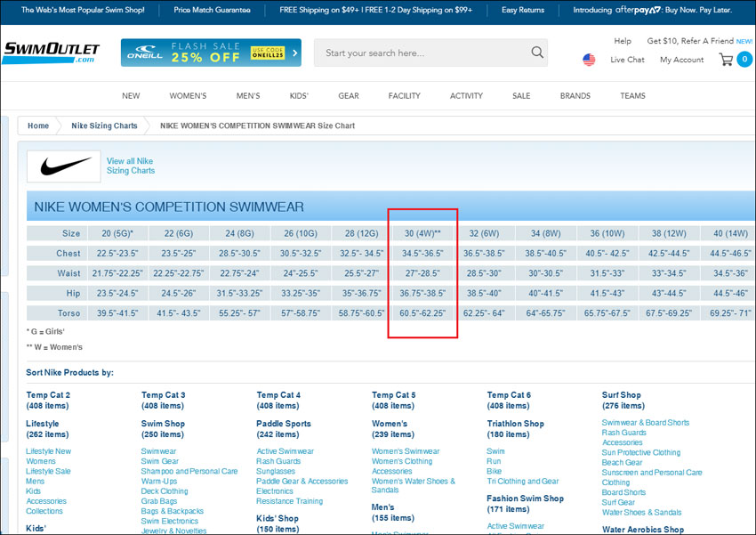This screenshot has width=756, height=535.
Task: Click the afterpay Buy Now Pay Later promo
Action: click(x=652, y=10)
